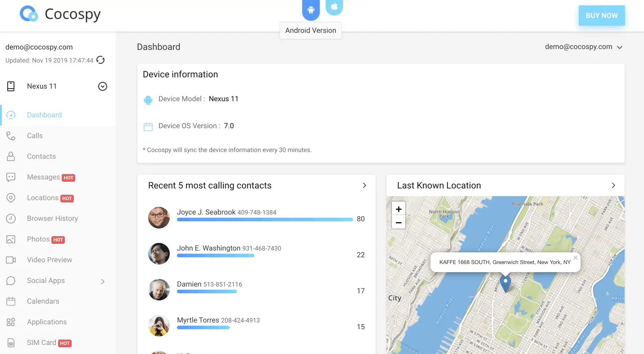Click Myrtle Torres's avatar photo
644x354 pixels.
pyautogui.click(x=159, y=326)
